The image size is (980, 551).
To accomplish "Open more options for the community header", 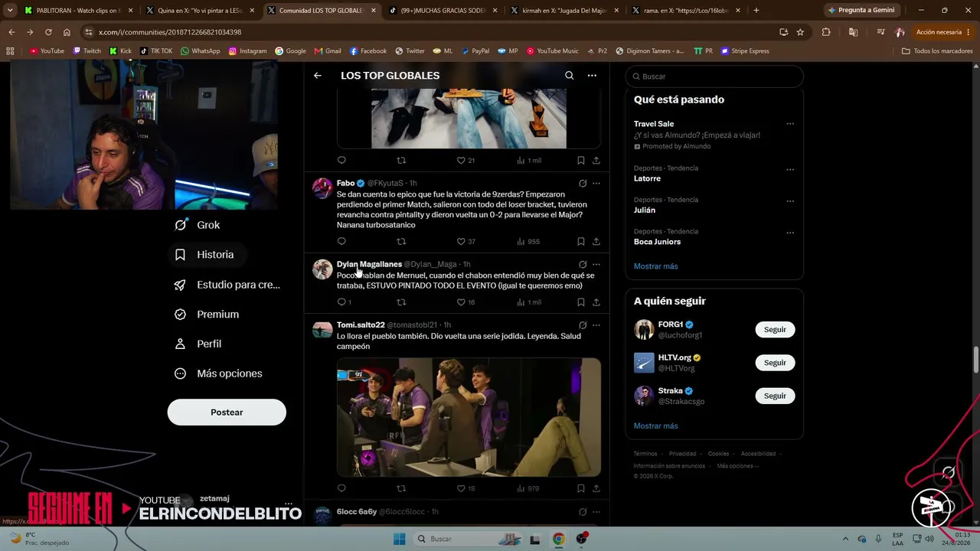I will (x=592, y=76).
